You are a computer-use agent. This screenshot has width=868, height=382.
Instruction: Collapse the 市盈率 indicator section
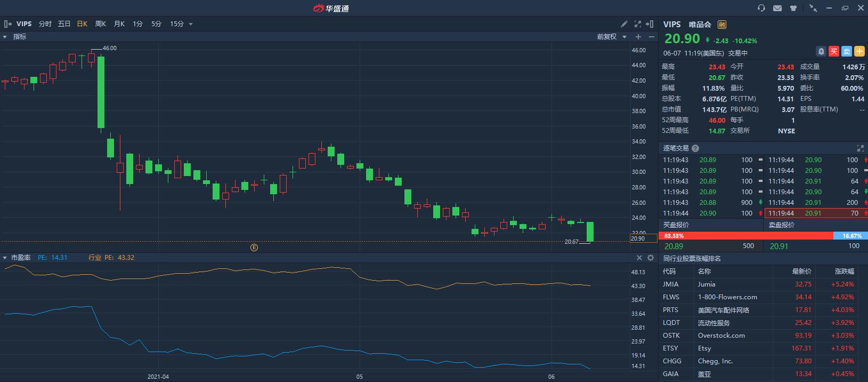pyautogui.click(x=5, y=258)
